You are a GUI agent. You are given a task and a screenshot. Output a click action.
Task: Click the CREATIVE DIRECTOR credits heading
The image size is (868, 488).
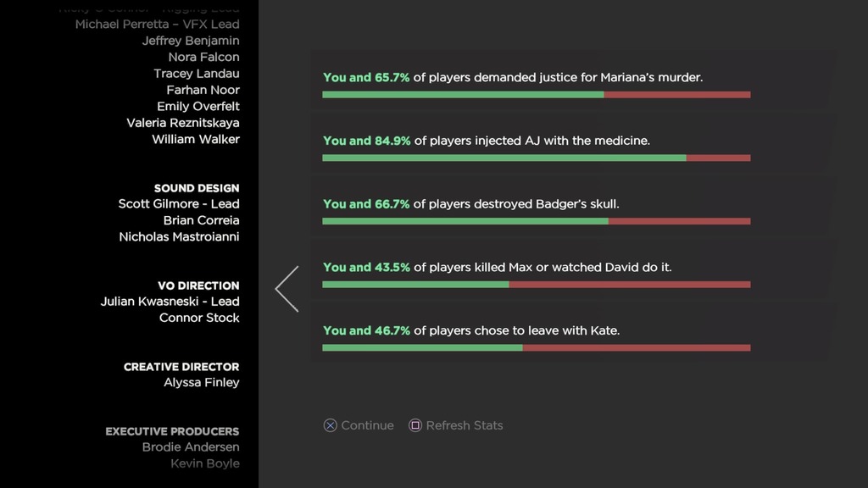pyautogui.click(x=181, y=367)
